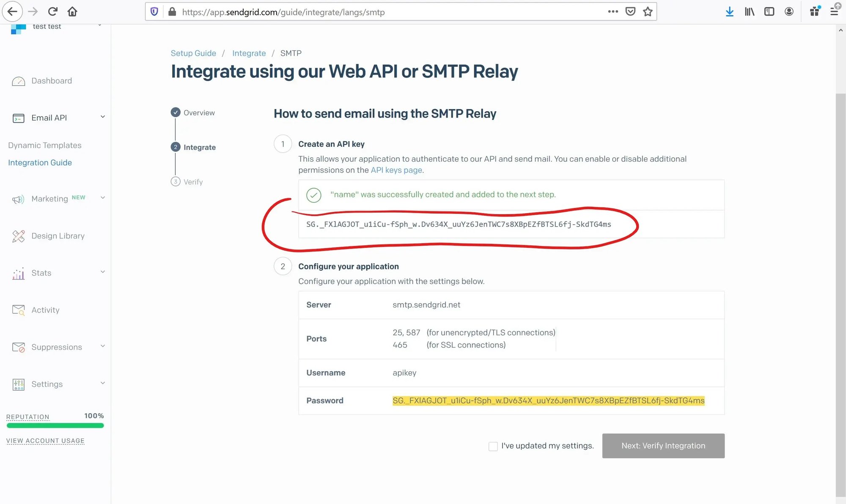This screenshot has height=504, width=846.
Task: Click the Dashboard gauge icon
Action: (18, 81)
